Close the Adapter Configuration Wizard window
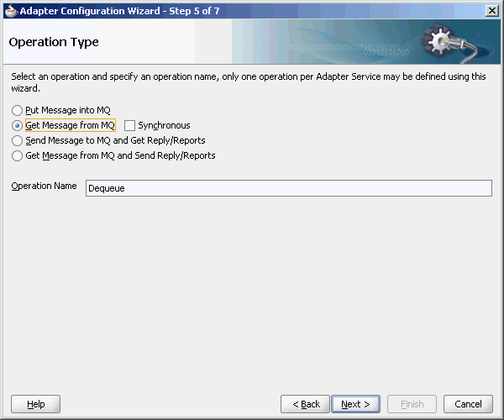504x420 pixels. pos(491,11)
